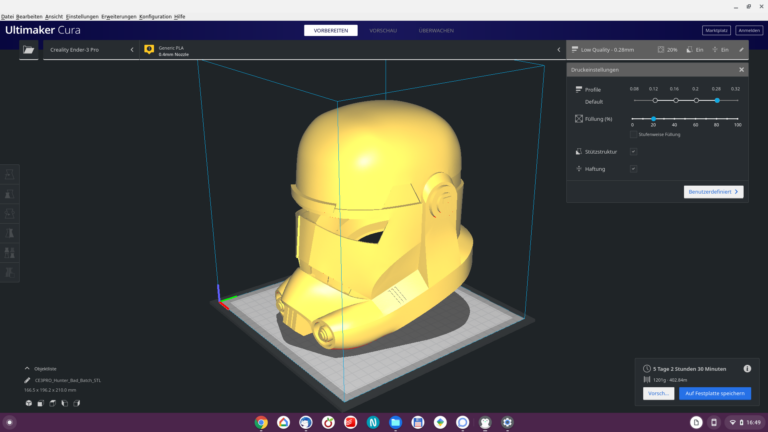Set the Füllung slider to 60

click(696, 119)
